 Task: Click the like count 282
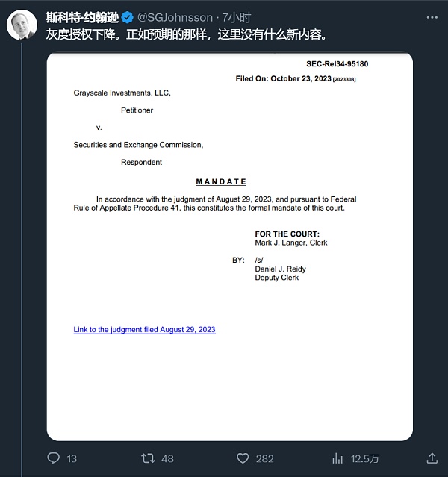[x=265, y=459]
